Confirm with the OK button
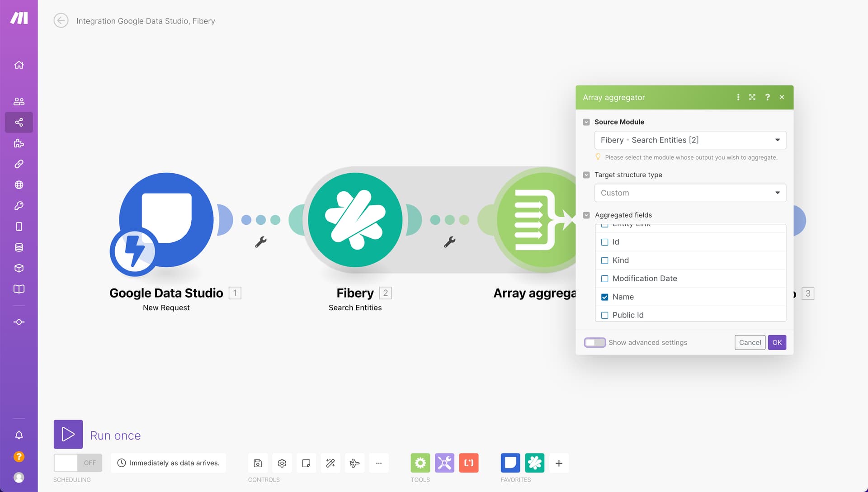Screen dimensions: 868x492 [777, 342]
